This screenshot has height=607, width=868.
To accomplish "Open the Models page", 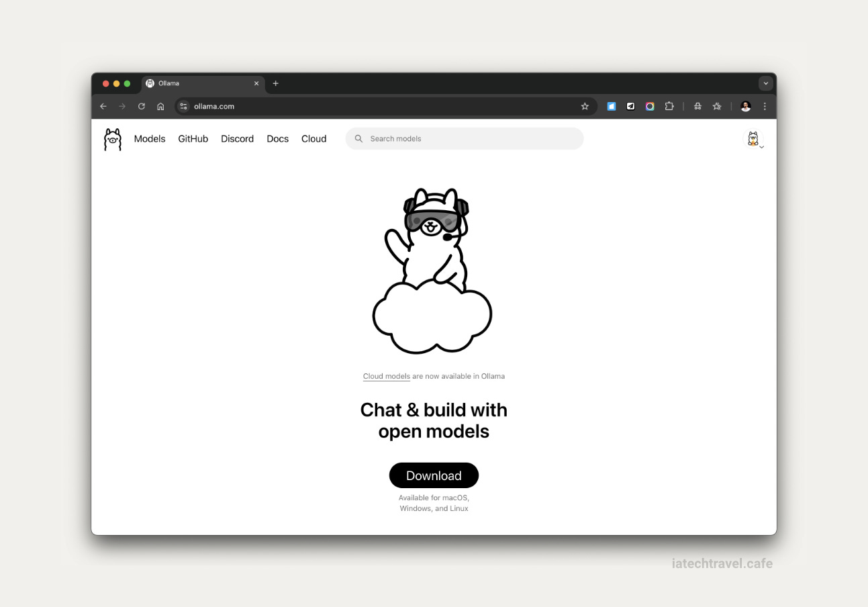I will pos(150,139).
